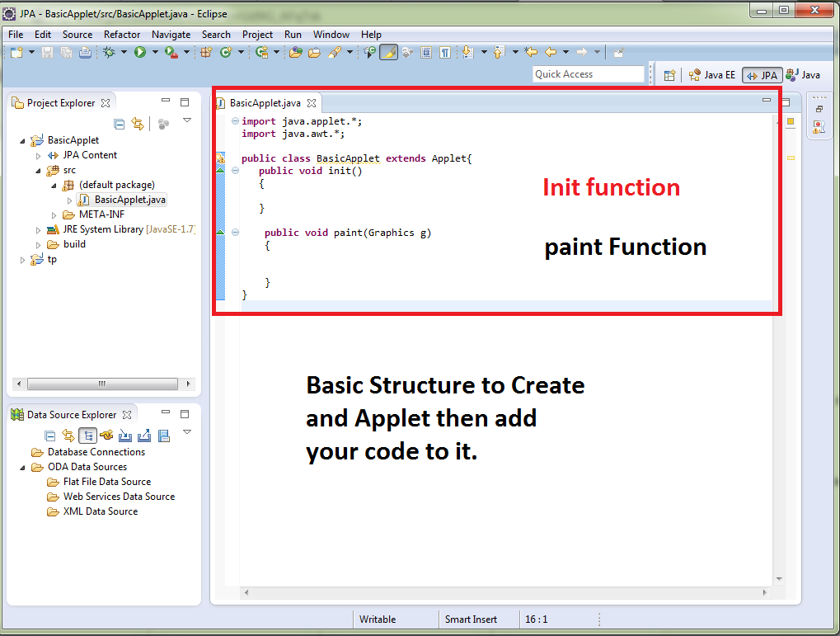Toggle Link with Editor in Project Explorer
Viewport: 840px width, 636px height.
pos(138,125)
